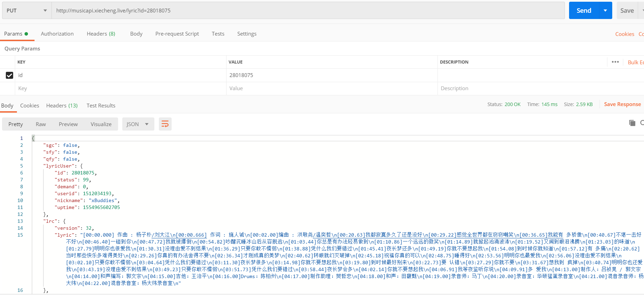Screen dimensions: 644x295
Task: Click the wrap lines icon in response toolbar
Action: click(x=165, y=124)
